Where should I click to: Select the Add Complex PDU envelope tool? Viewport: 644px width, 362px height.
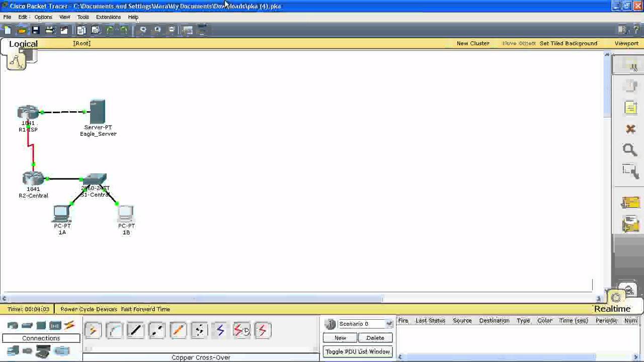tap(630, 224)
